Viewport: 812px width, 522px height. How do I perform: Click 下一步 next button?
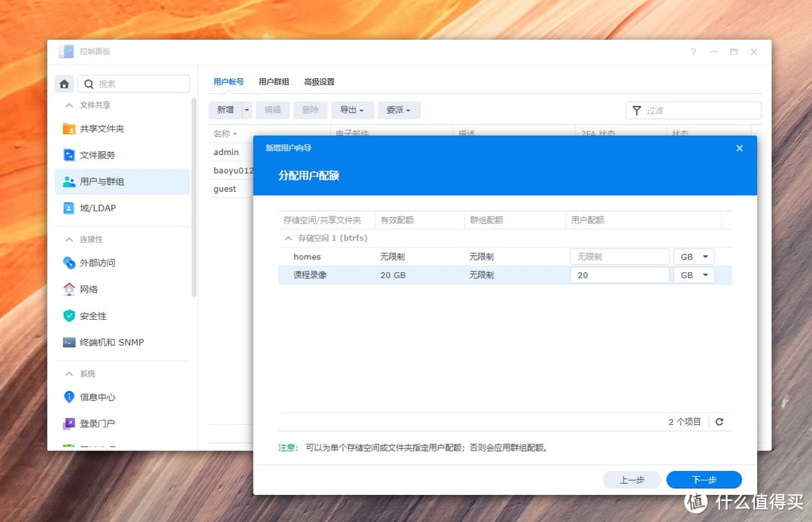(x=704, y=480)
